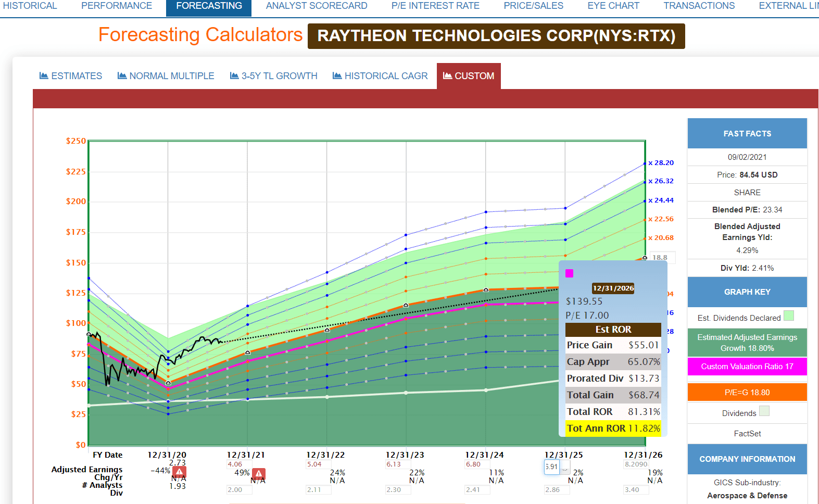Toggle Estimated Adjusted Earnings Growth 18.80% key
Image resolution: width=819 pixels, height=504 pixels.
[747, 343]
